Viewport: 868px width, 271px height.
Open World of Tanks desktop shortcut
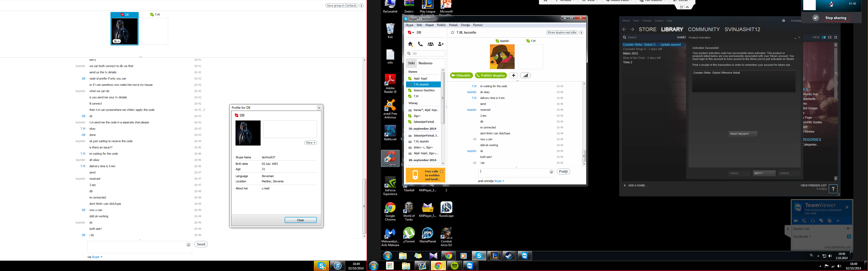[x=409, y=212]
